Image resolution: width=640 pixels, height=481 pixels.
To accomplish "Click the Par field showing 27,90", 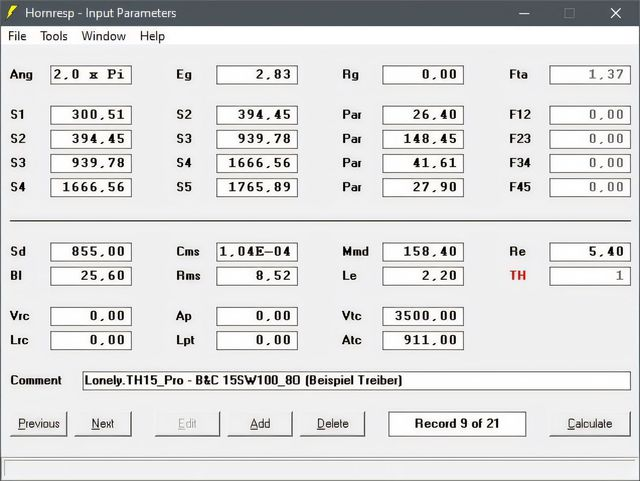I will coord(423,187).
